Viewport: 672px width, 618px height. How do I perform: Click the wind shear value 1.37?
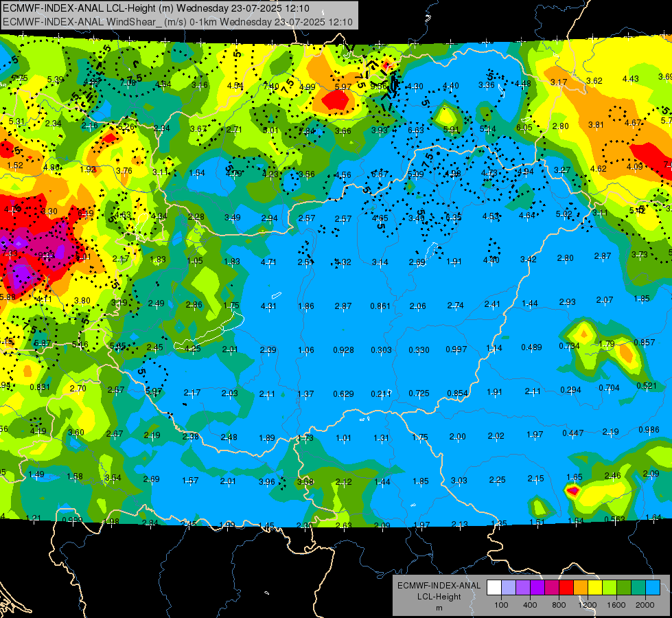(305, 393)
